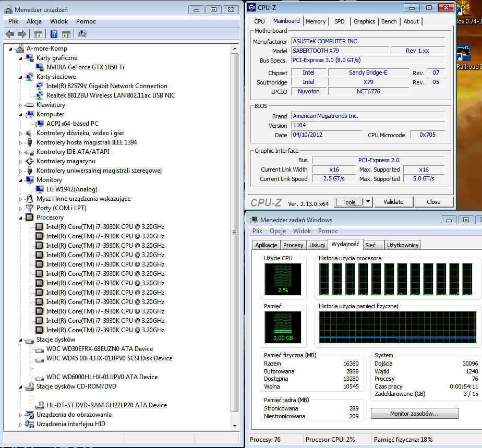This screenshot has width=482, height=448.
Task: Select Realtek 8812BU Wireless LAN adapter
Action: click(x=111, y=95)
